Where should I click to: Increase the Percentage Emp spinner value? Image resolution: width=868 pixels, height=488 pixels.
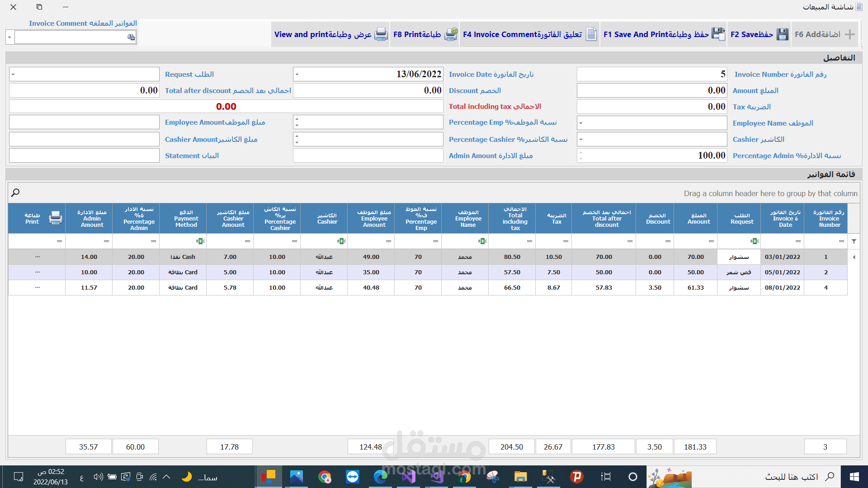click(x=297, y=119)
